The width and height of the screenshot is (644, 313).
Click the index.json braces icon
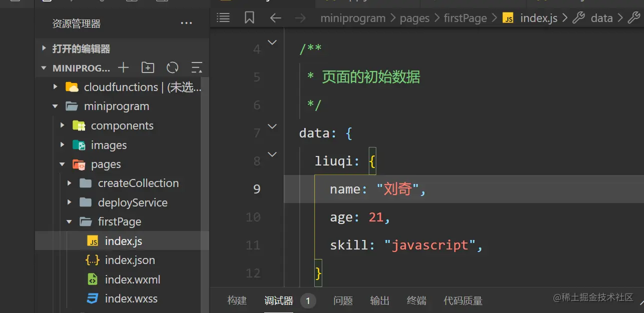(93, 260)
